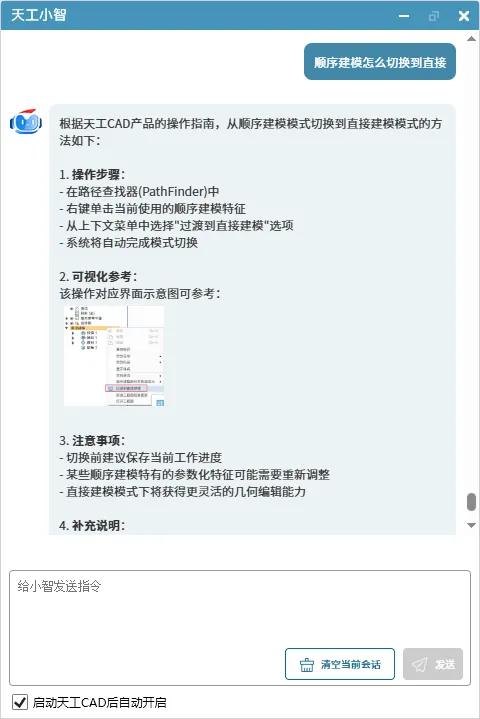Toggle the 启动天工CAD后自动开启 checkbox
The width and height of the screenshot is (480, 719).
tap(19, 702)
